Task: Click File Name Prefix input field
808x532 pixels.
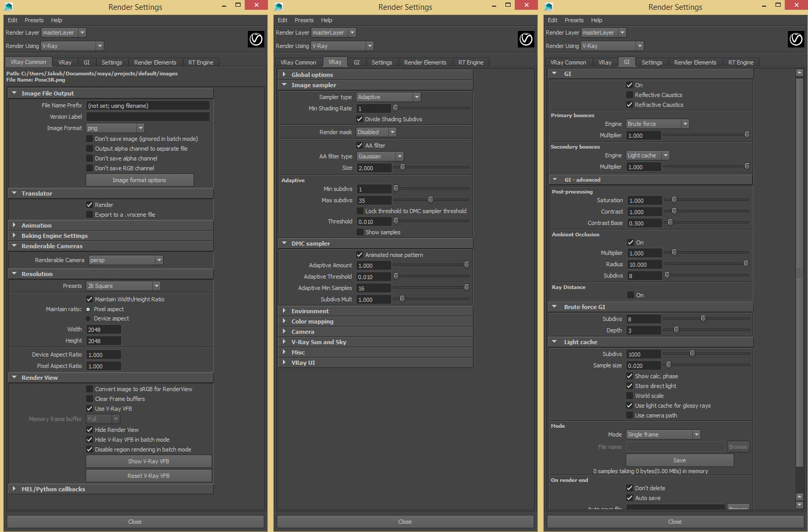Action: tap(148, 105)
